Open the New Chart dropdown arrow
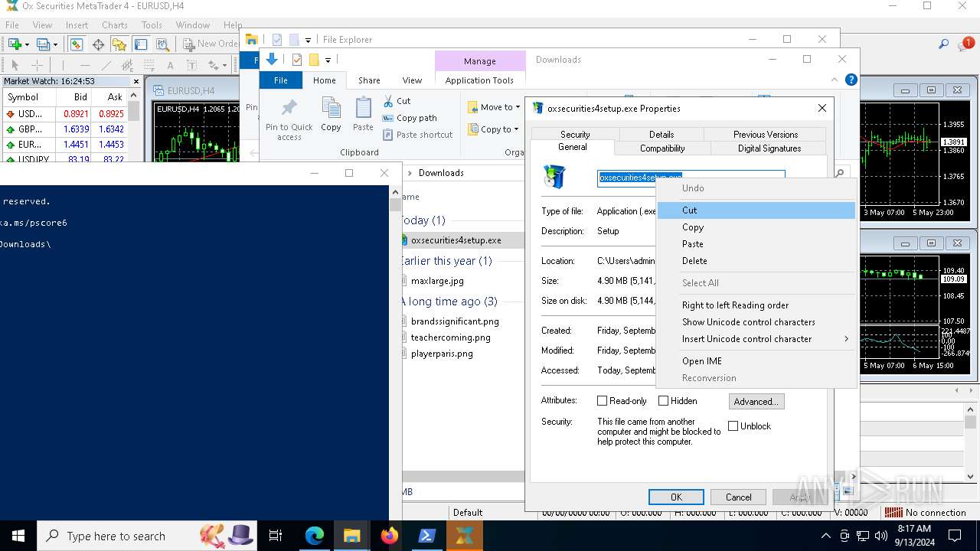 (x=28, y=44)
